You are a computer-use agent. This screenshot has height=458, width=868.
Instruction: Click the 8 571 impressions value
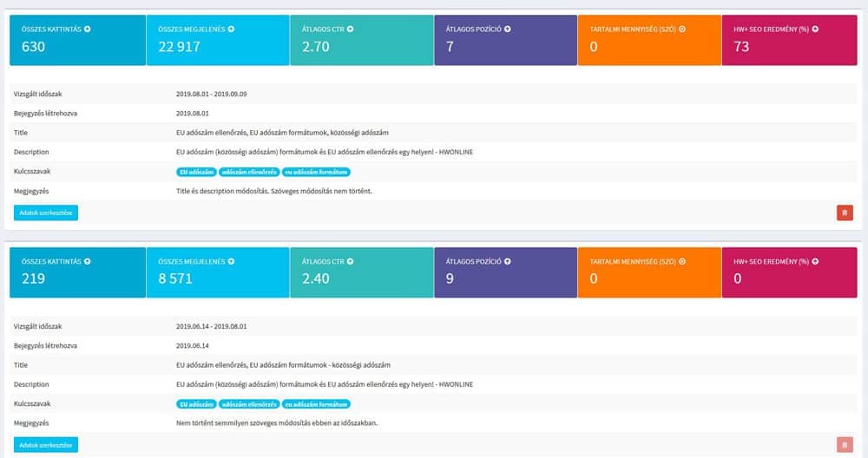click(x=175, y=278)
